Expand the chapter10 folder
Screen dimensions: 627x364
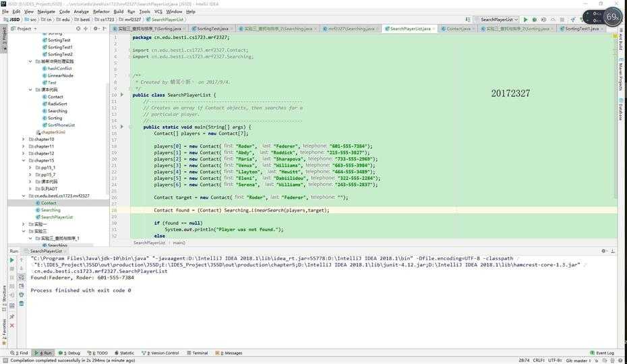click(x=23, y=140)
